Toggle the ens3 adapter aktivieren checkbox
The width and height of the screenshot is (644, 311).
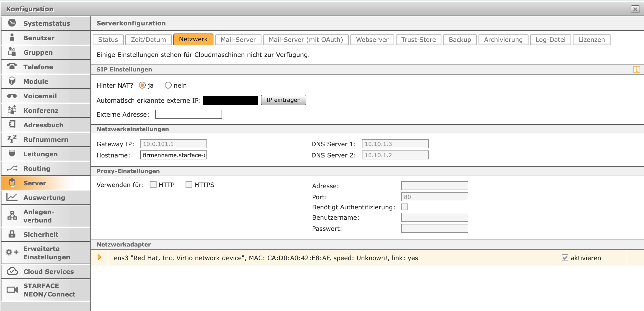565,258
